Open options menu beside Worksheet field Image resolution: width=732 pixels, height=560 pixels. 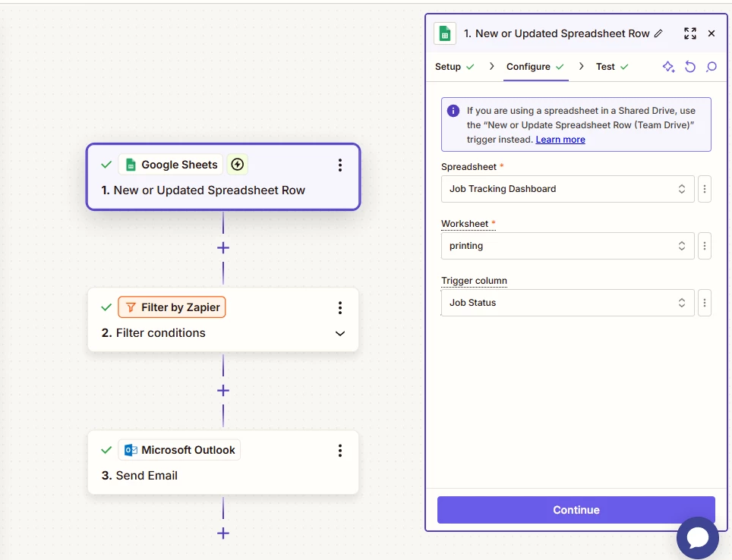[705, 246]
